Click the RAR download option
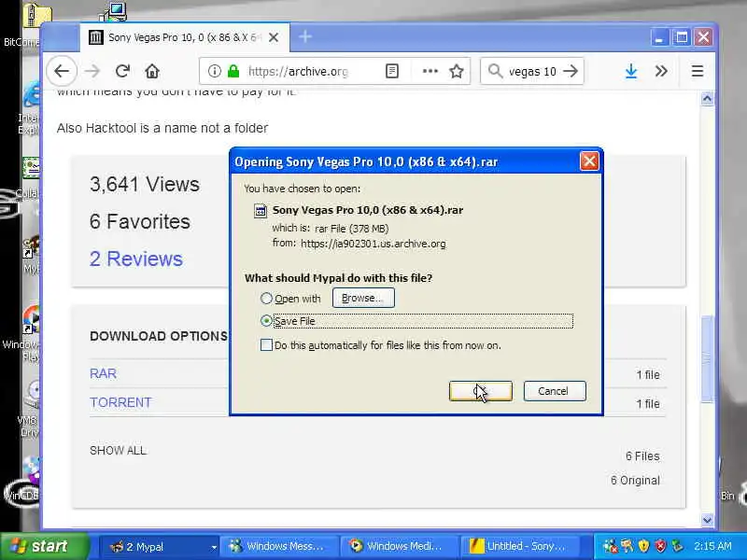747x560 pixels. [103, 374]
